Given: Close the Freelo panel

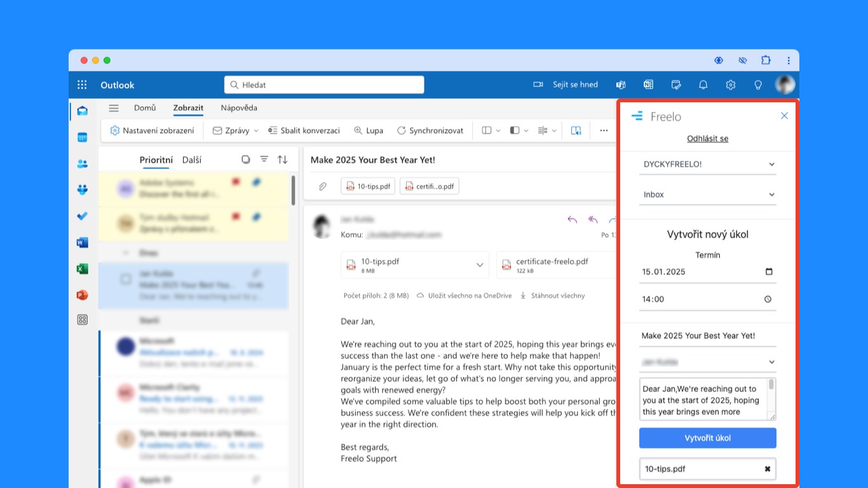Looking at the screenshot, I should [x=784, y=116].
